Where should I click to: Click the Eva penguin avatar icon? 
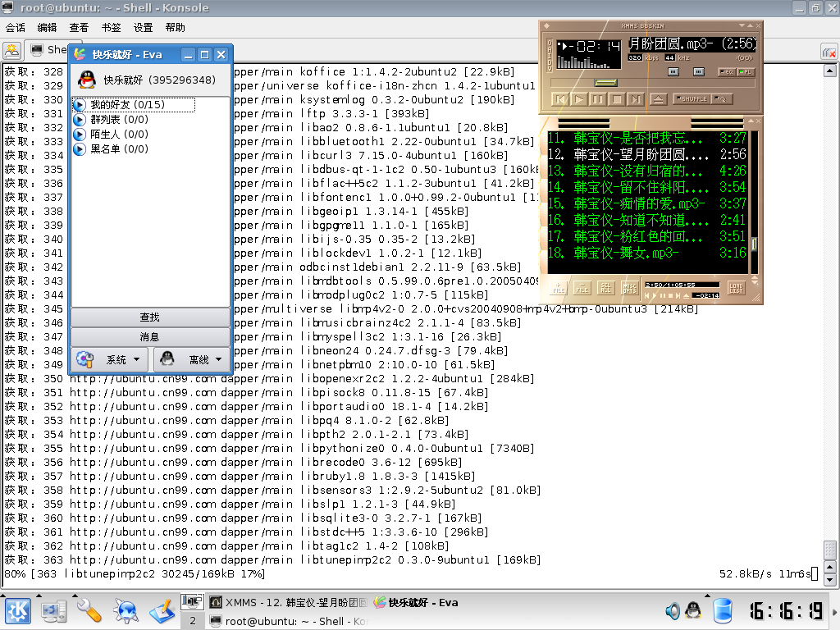pyautogui.click(x=87, y=80)
